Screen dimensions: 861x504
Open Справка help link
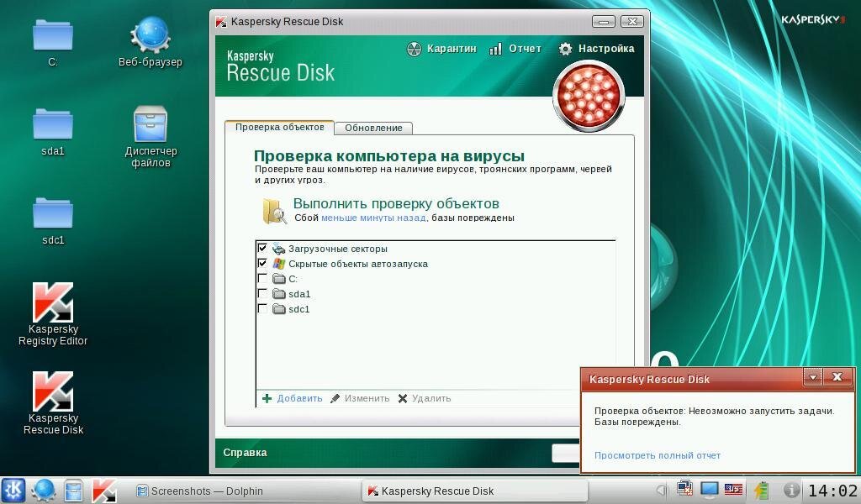(x=245, y=453)
